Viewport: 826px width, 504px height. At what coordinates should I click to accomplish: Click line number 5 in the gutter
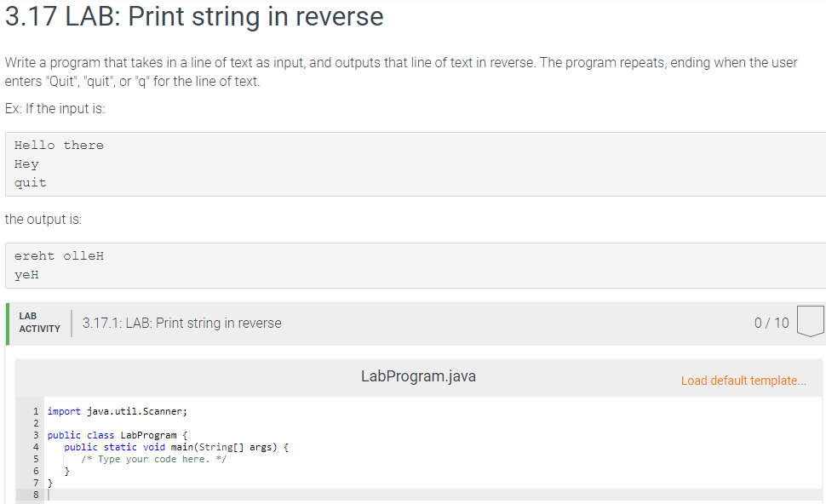(36, 459)
